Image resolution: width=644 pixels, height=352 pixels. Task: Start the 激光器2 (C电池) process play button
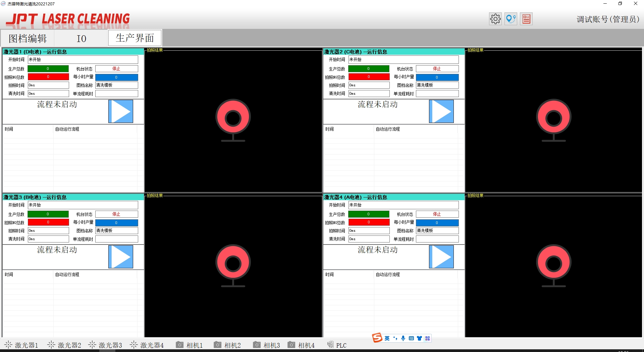441,111
